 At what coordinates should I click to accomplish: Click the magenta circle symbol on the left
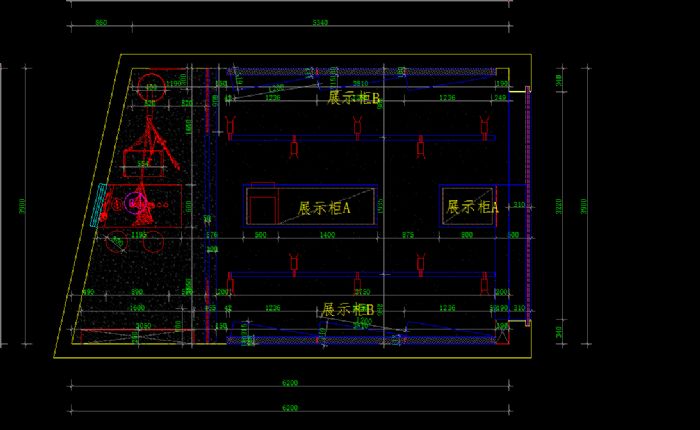point(132,203)
